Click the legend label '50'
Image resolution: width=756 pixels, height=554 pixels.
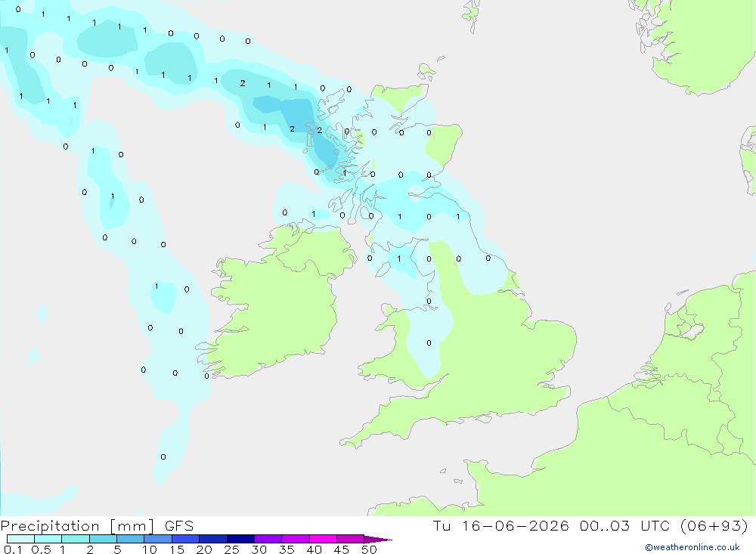(x=369, y=549)
